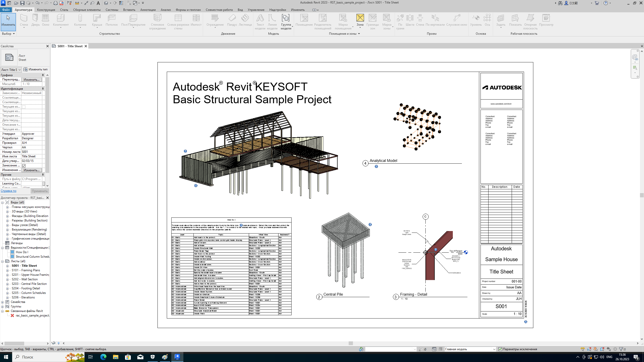Open the Лист: Title Sheet type selector dropdown
Image resolution: width=644 pixels, height=362 pixels.
click(11, 70)
